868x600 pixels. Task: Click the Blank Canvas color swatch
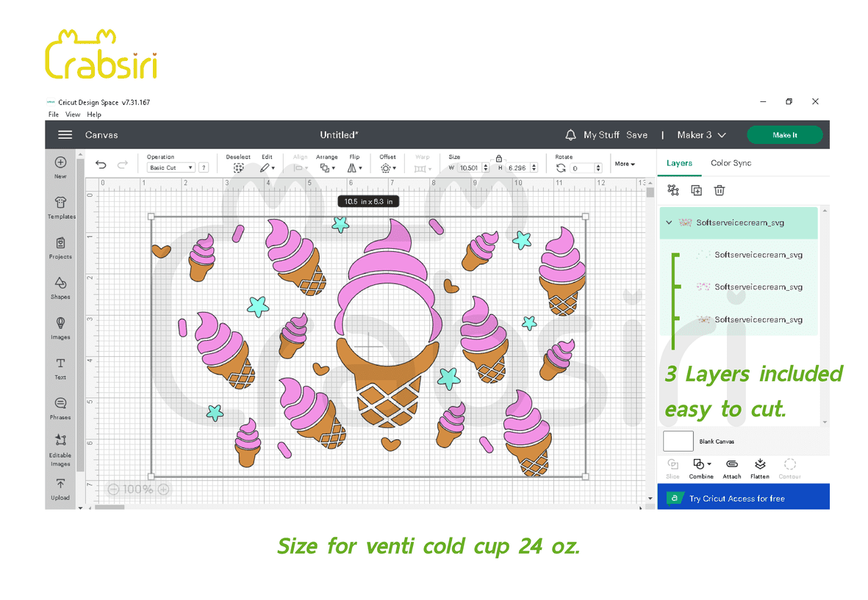678,441
